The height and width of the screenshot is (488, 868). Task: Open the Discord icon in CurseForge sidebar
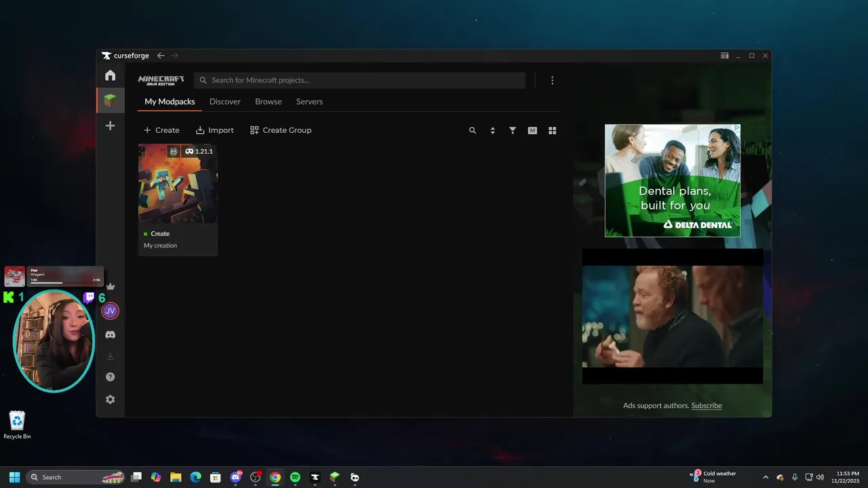click(x=110, y=335)
